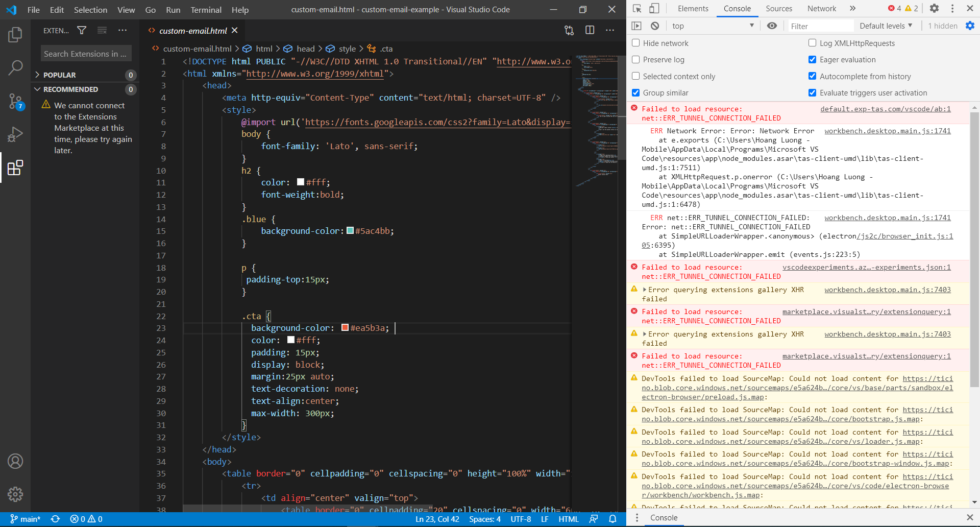Viewport: 980px width, 527px height.
Task: Switch to the Network panel
Action: click(x=821, y=9)
